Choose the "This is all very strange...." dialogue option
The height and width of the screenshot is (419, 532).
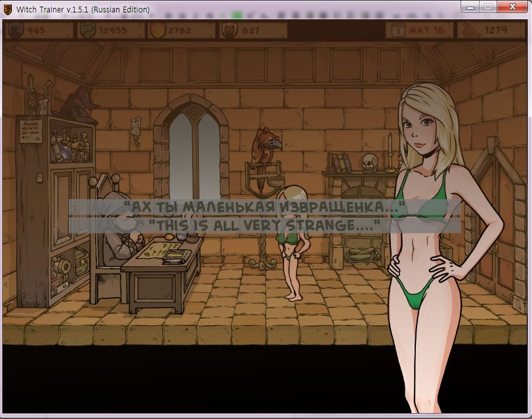pos(264,226)
